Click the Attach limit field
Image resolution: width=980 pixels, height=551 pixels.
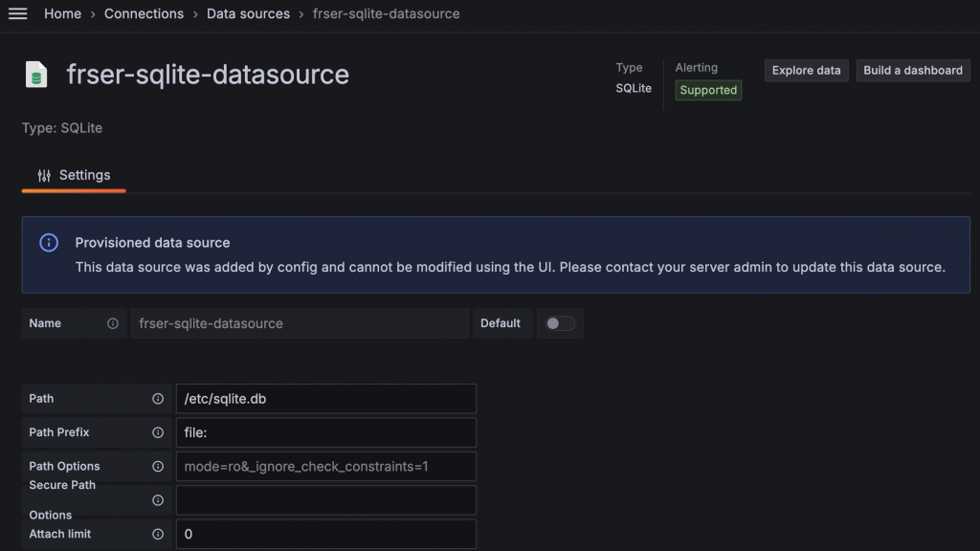(325, 534)
